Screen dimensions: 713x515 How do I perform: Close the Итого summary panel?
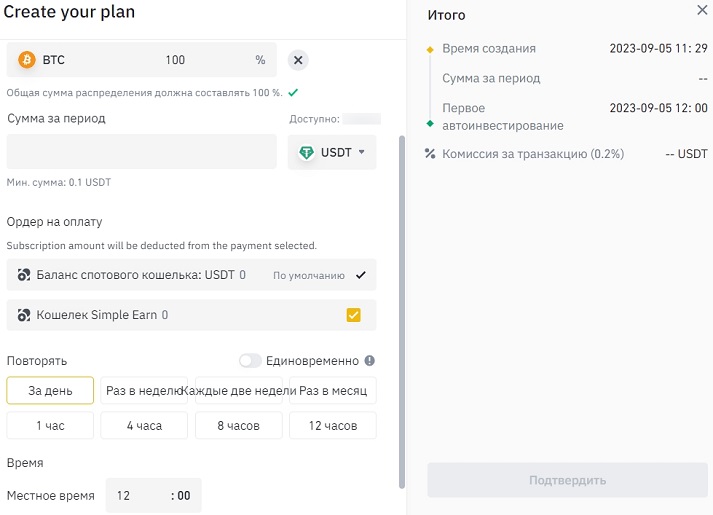701,10
